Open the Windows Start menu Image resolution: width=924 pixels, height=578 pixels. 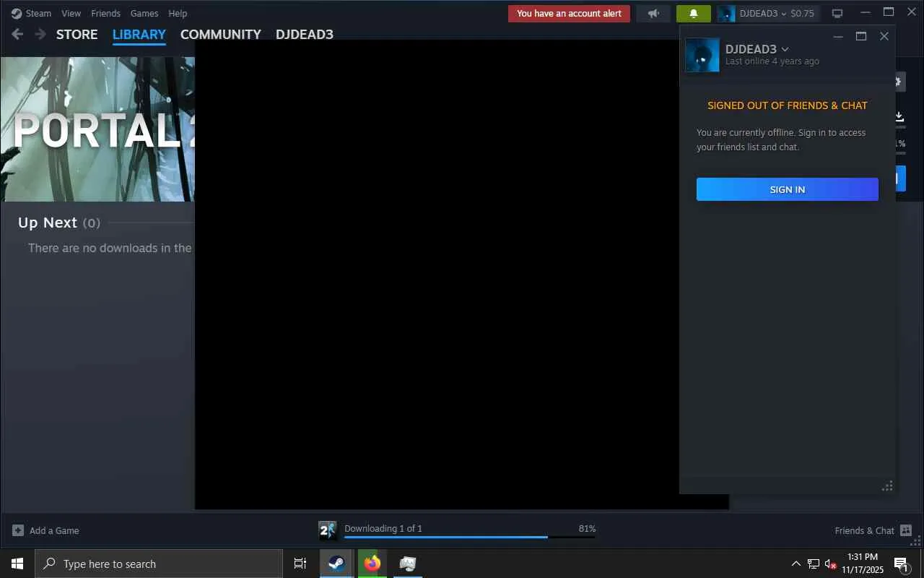(17, 564)
